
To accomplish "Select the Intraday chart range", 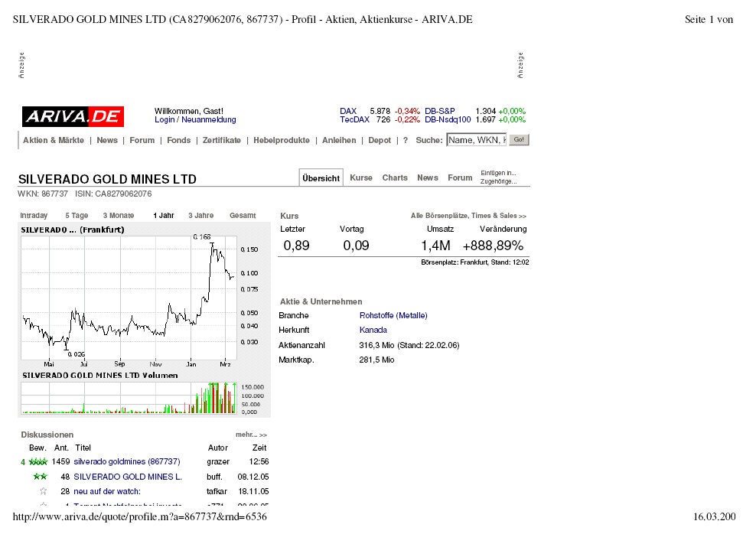I will pyautogui.click(x=34, y=216).
